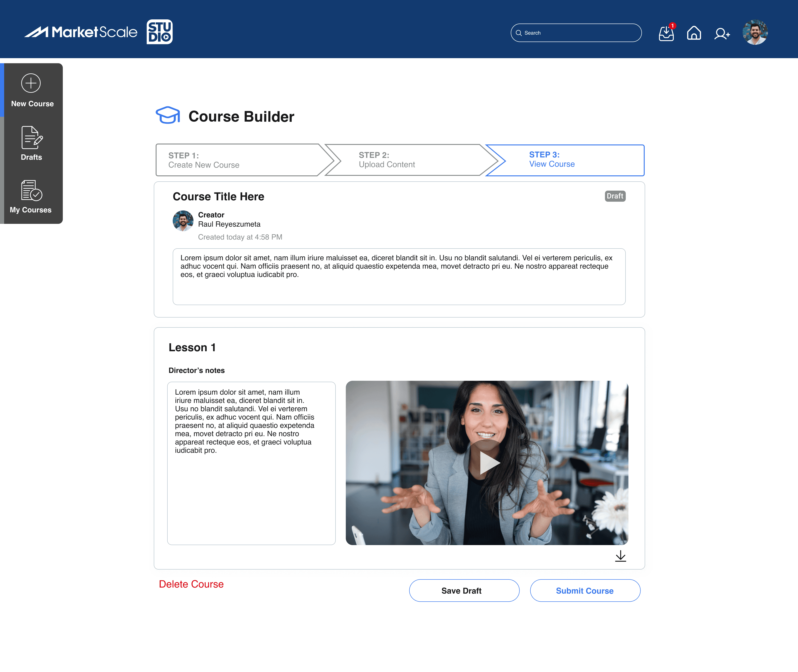The height and width of the screenshot is (672, 798).
Task: Click the Submit Course button
Action: point(585,591)
